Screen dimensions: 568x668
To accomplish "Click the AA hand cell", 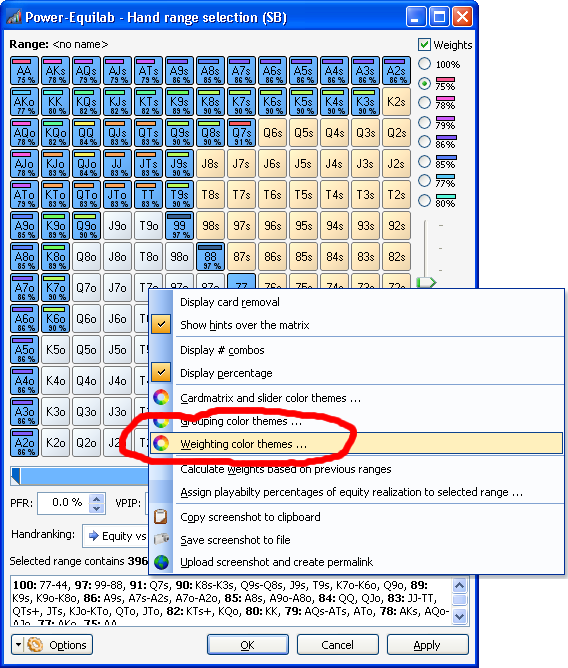I will pos(25,71).
